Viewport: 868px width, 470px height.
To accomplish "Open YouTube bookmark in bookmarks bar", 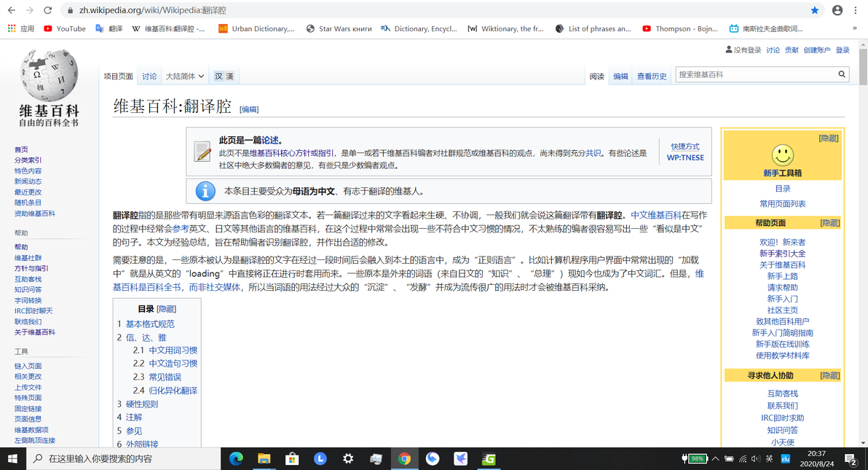I will (x=65, y=29).
